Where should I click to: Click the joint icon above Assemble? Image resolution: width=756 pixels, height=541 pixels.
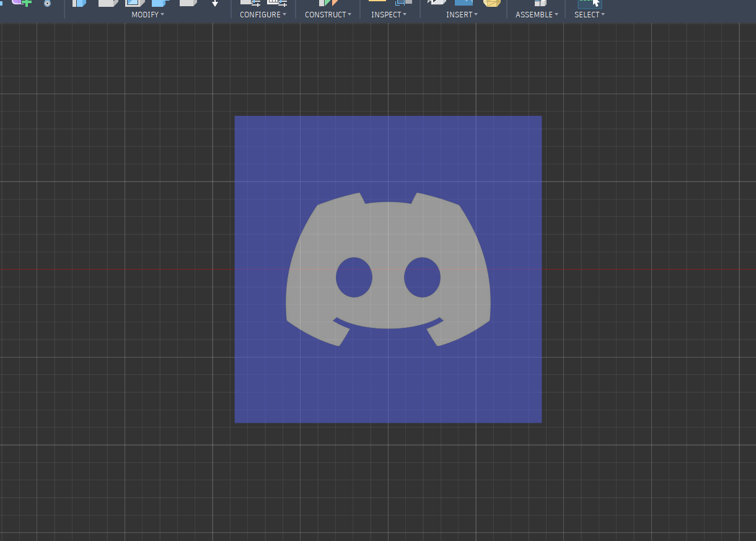(x=540, y=3)
